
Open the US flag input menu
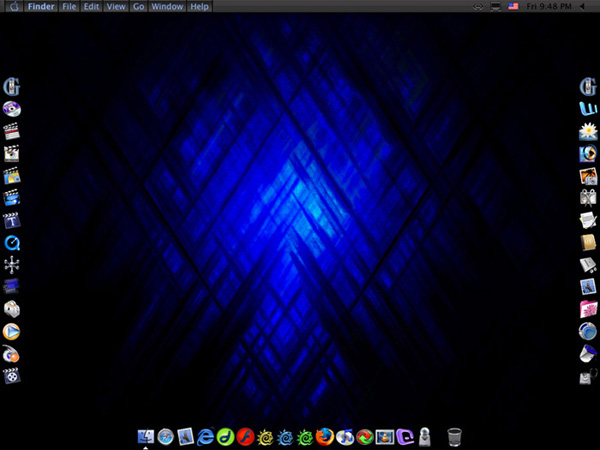pos(513,6)
